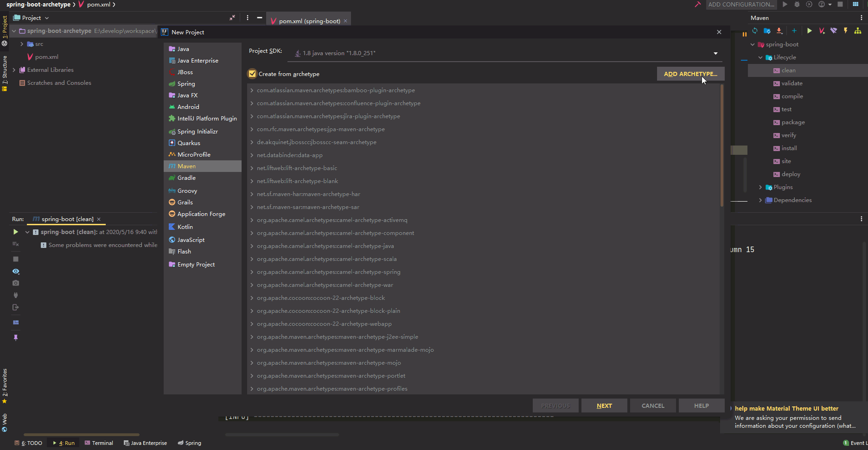Open the TODO tool window
Viewport: 868px width, 450px height.
coord(28,443)
